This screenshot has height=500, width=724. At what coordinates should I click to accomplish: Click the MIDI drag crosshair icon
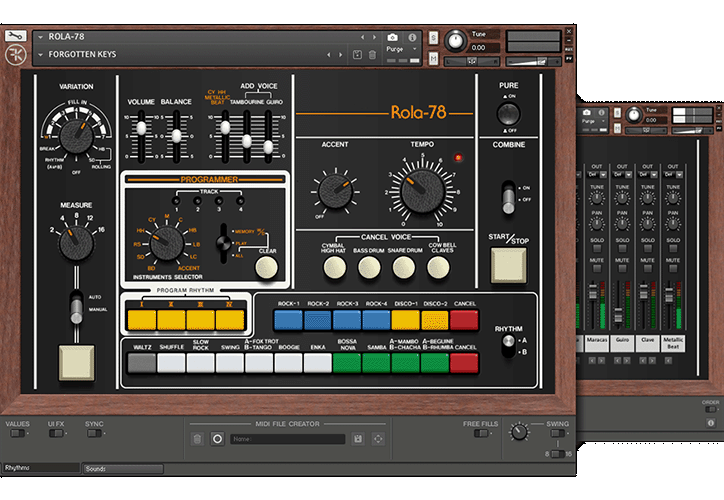378,439
